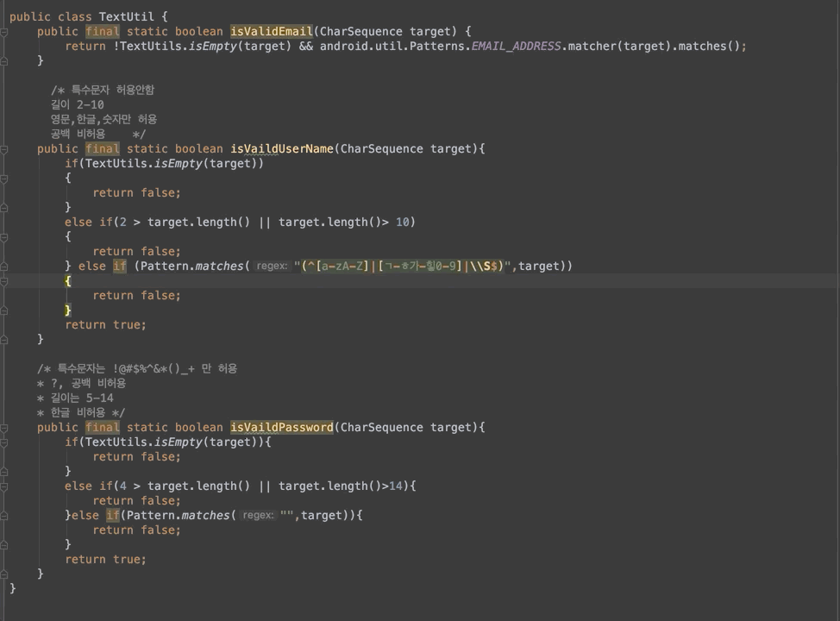Click the number 14 in the length check
The image size is (840, 621).
coord(395,486)
